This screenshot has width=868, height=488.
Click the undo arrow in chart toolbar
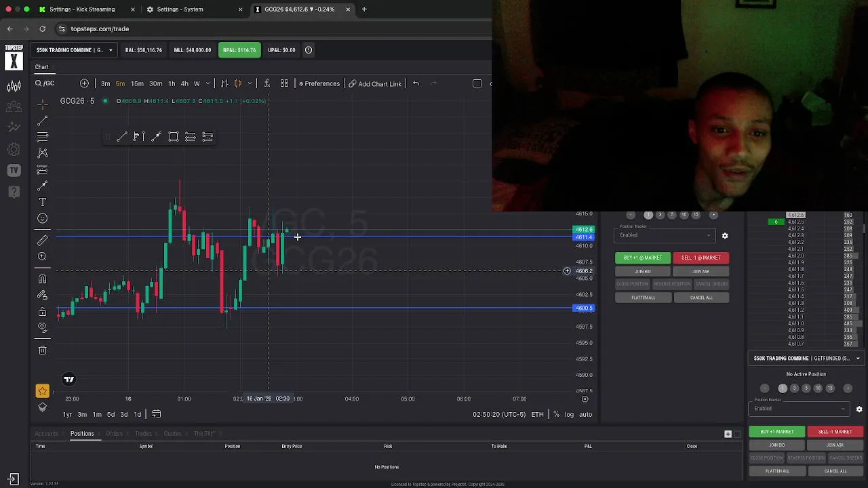416,83
